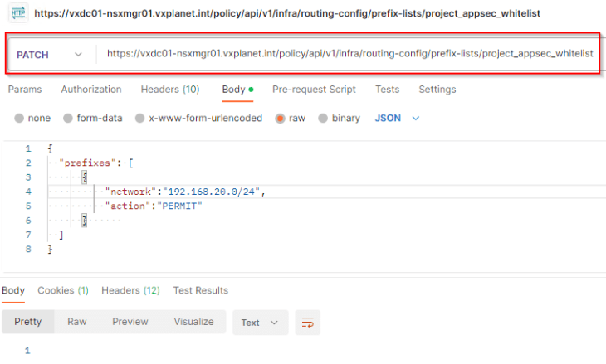
Task: Click the Raw response view button
Action: pos(77,322)
